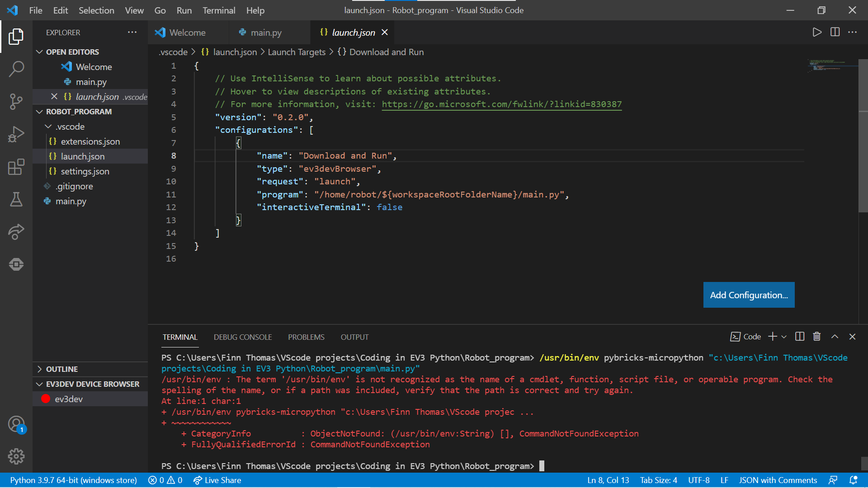Open the Source Control view icon
This screenshot has height=488, width=868.
(x=16, y=102)
